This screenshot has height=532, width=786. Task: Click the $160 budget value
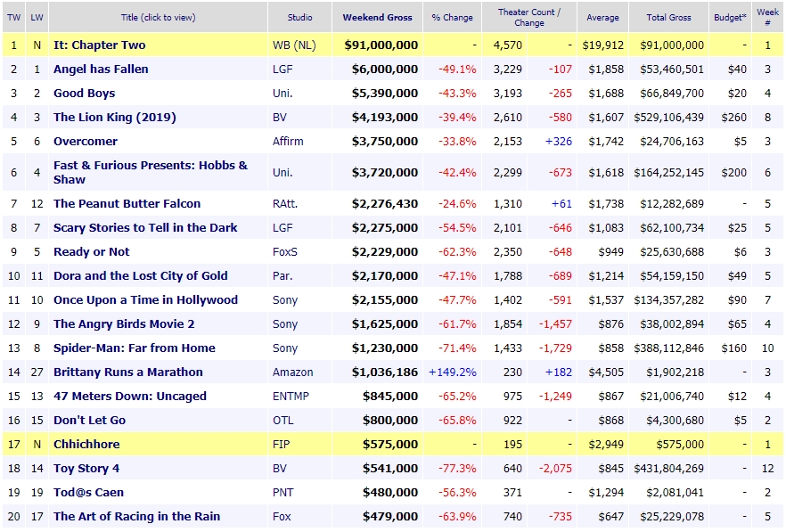pos(734,348)
